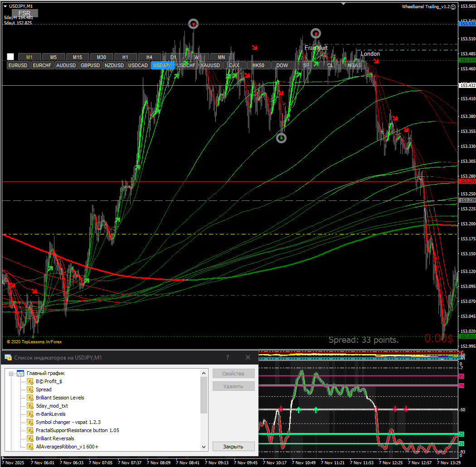Change symbol to CL
The image size is (476, 467).
330,65
